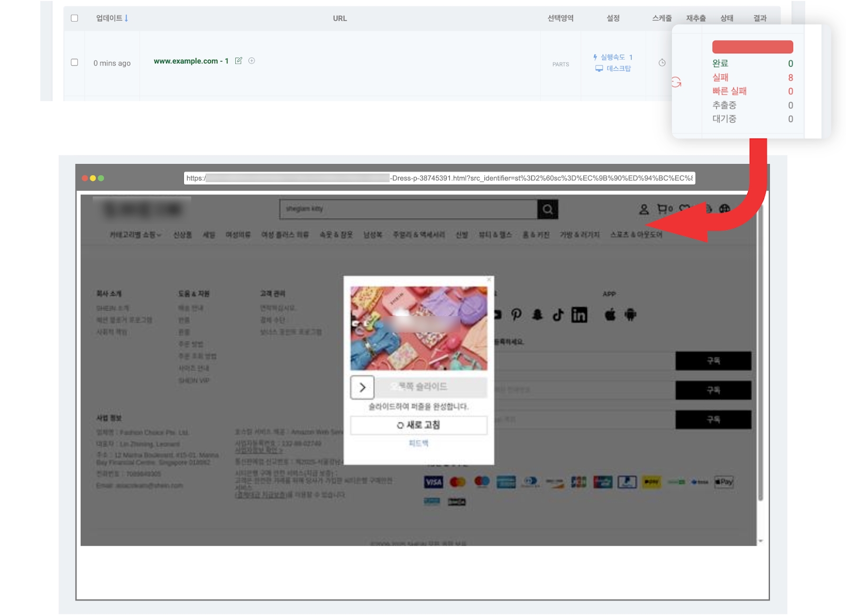The height and width of the screenshot is (616, 846).
Task: Click the magnifier search button
Action: tap(547, 209)
